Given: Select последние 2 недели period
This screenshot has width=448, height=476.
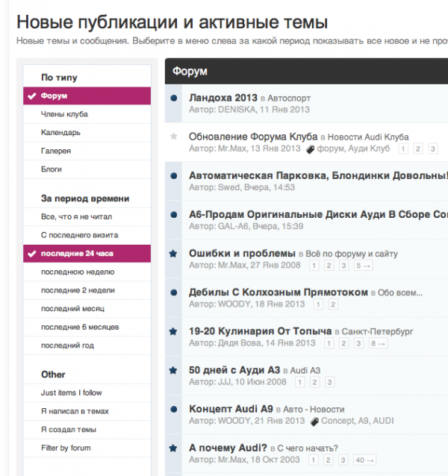Looking at the screenshot, I should click(x=87, y=290).
